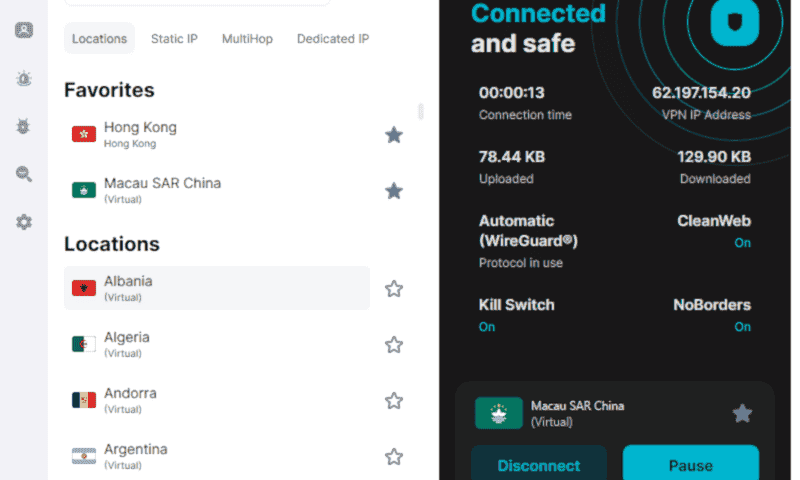800x480 pixels.
Task: Open the Surfshark One account sidebar icon
Action: click(23, 31)
